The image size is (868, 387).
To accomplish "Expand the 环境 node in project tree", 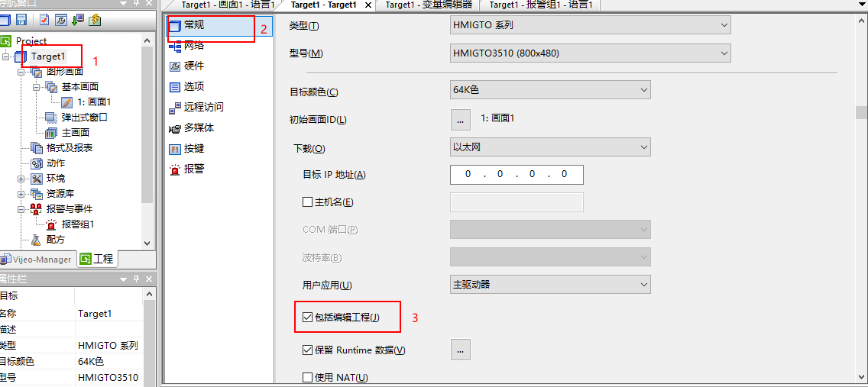I will 21,179.
